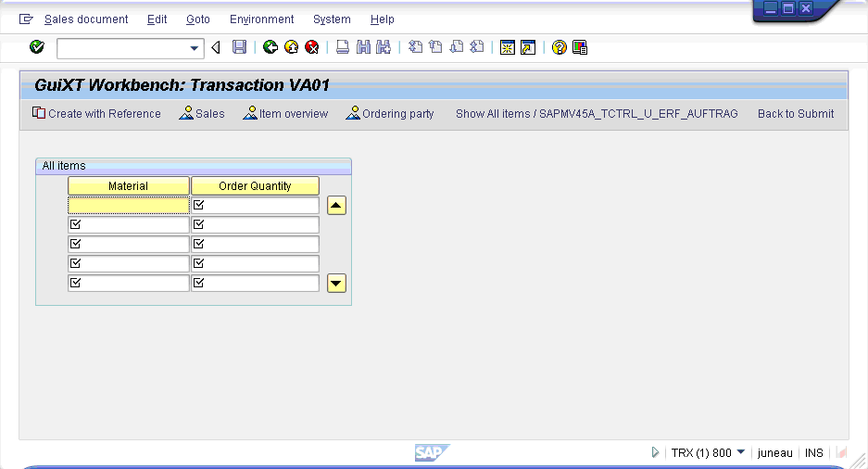Click the INS insert mode indicator
The width and height of the screenshot is (868, 469).
click(813, 453)
